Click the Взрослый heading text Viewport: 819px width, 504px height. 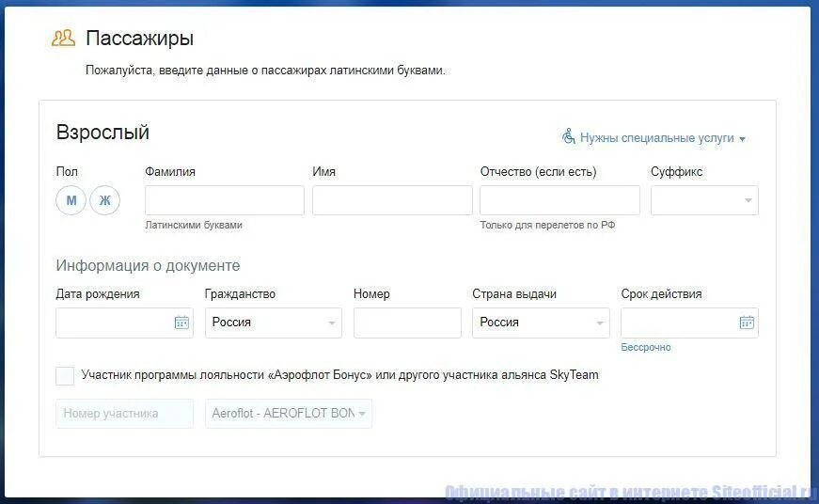coord(102,133)
